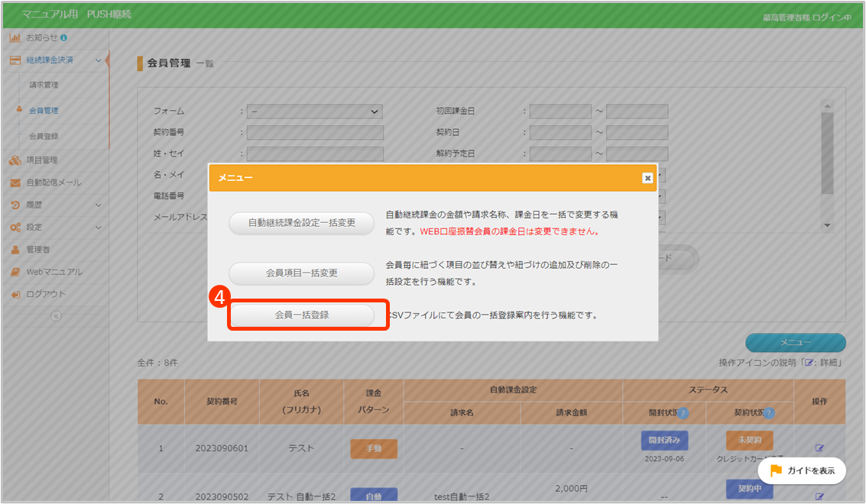Open the 項目管理 sidebar item
866x504 pixels.
point(42,160)
